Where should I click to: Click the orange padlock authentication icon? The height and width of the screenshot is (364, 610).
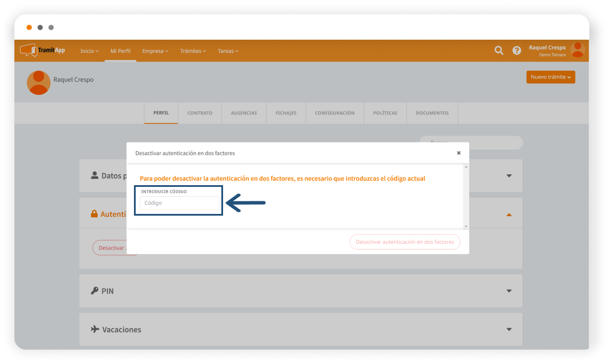(x=94, y=214)
